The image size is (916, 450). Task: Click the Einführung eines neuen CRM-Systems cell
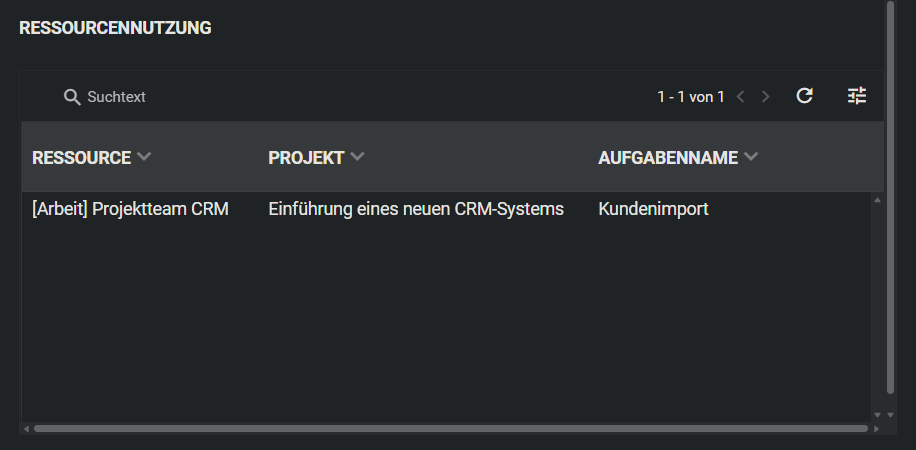(x=416, y=210)
